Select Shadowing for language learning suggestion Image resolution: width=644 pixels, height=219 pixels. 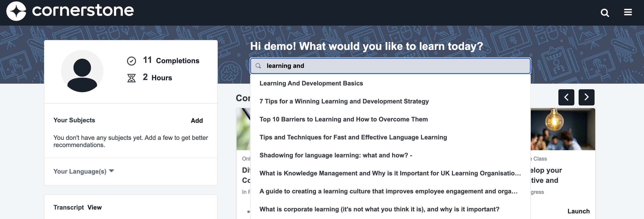tap(390, 155)
